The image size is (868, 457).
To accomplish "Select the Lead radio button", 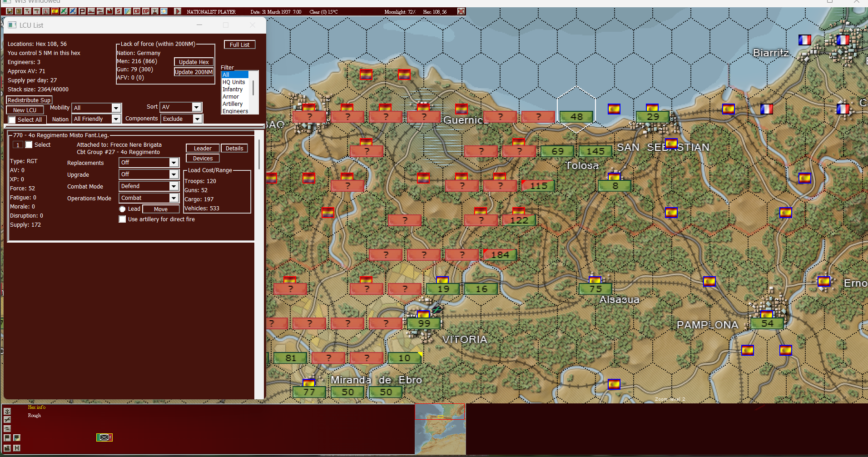I will tap(122, 209).
